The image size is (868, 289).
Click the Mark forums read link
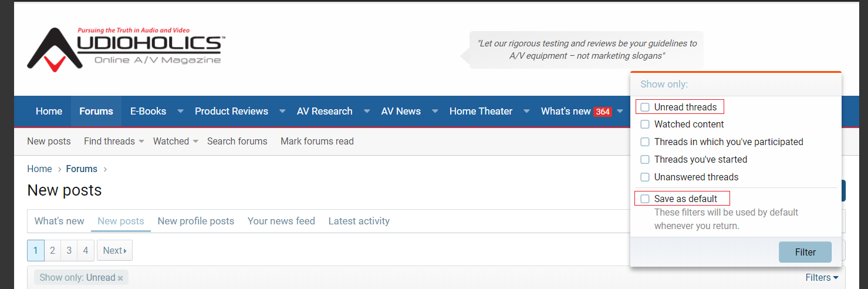tap(317, 142)
